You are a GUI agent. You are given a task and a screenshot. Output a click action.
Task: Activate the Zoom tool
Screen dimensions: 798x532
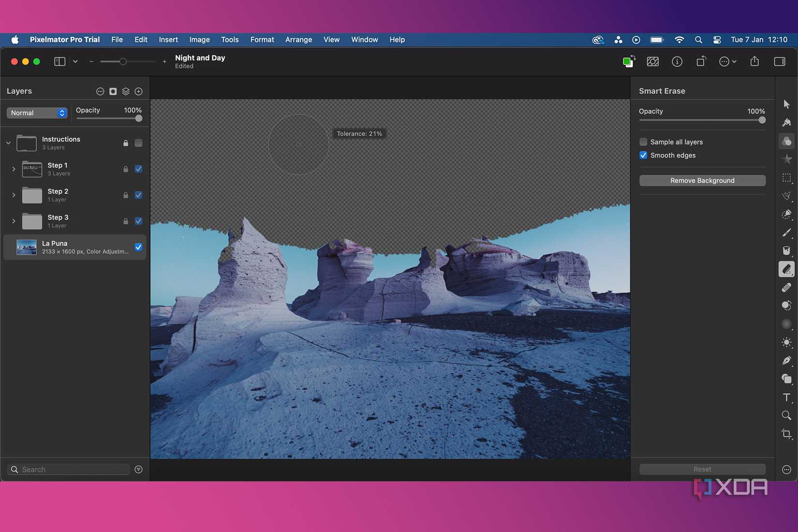[x=786, y=415]
